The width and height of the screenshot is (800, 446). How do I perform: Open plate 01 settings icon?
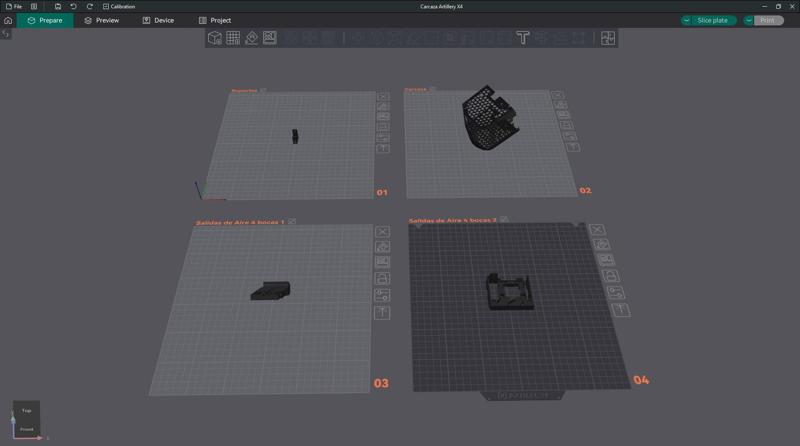(x=383, y=138)
